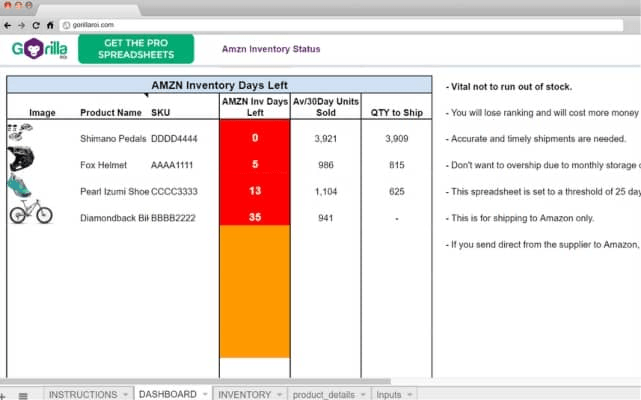Select the Amzn Inventory Status title
This screenshot has height=400, width=641.
[x=271, y=49]
